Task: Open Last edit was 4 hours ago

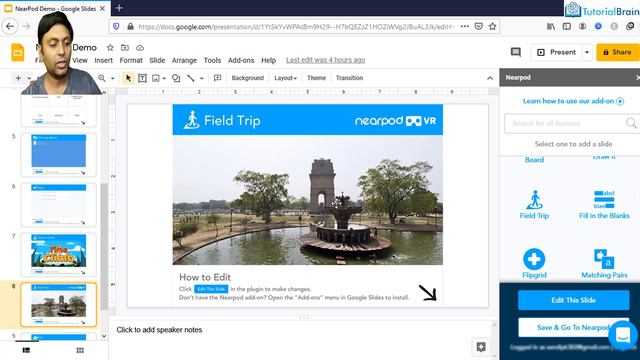Action: 325,60
